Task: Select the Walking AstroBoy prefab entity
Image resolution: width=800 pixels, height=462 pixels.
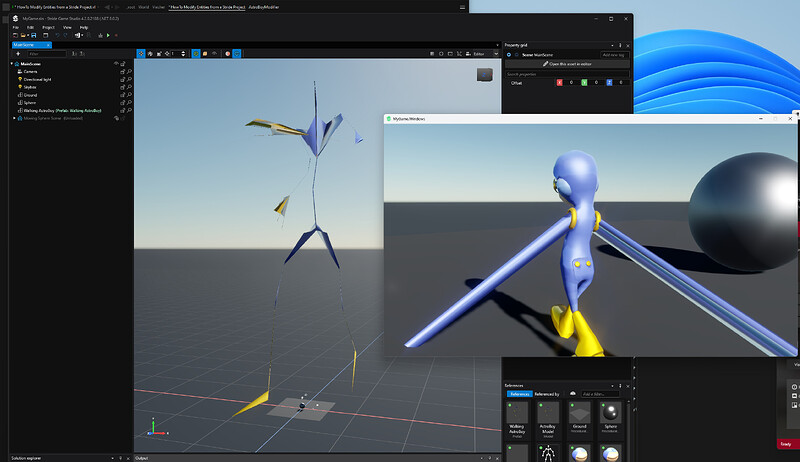Action: (x=62, y=110)
